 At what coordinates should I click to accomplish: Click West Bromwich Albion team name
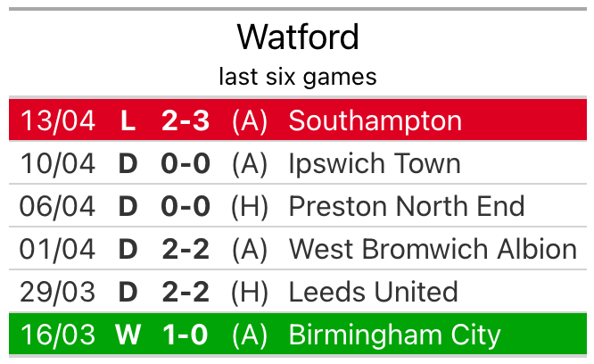pyautogui.click(x=433, y=249)
